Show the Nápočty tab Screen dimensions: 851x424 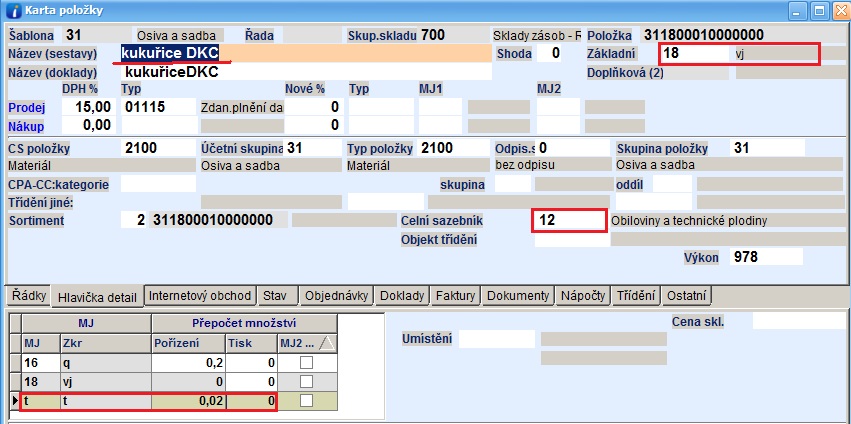click(582, 296)
